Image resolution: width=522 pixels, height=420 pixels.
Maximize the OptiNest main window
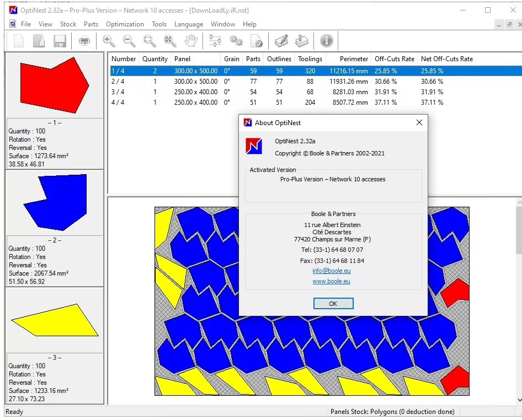point(488,10)
